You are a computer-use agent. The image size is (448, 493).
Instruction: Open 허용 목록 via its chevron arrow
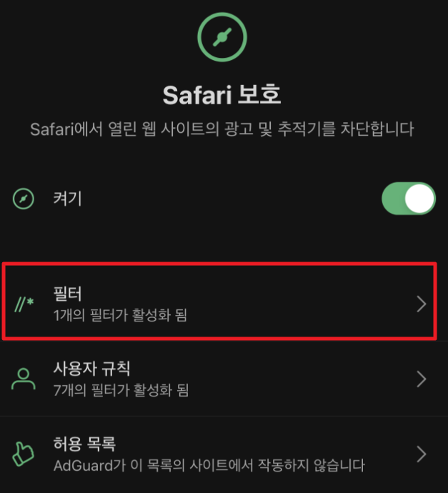click(x=422, y=454)
